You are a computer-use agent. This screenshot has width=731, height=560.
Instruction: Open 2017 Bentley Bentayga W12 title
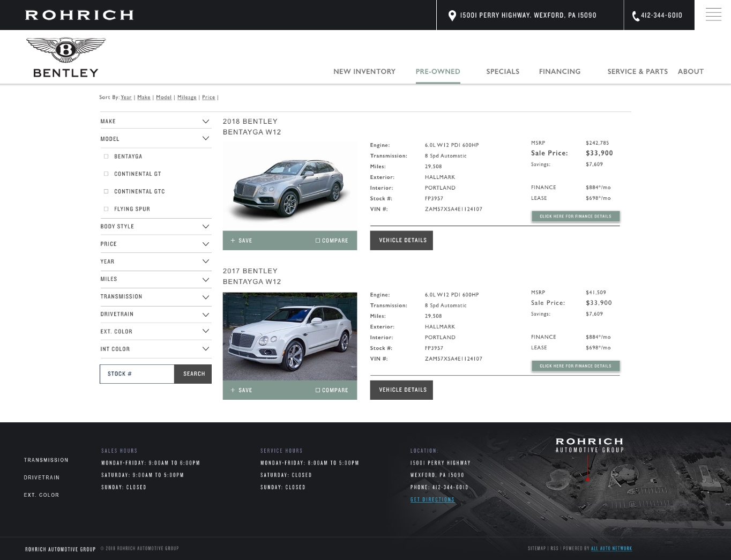pyautogui.click(x=252, y=276)
